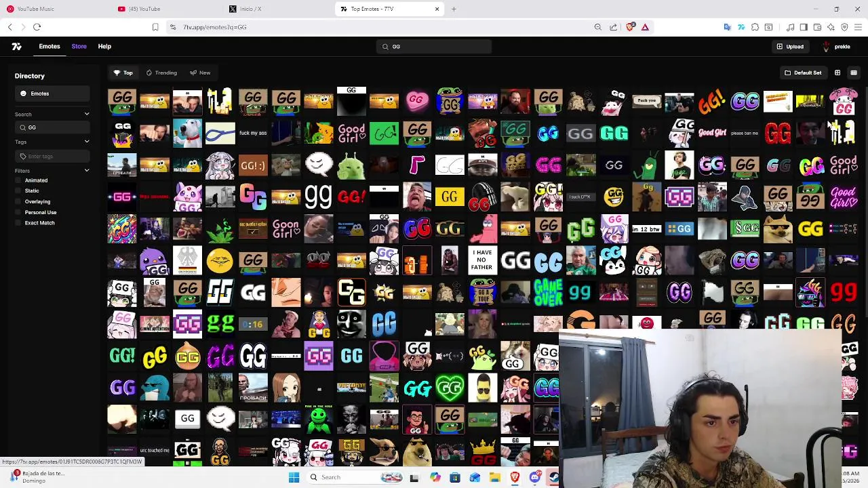This screenshot has width=868, height=488.
Task: Open a new browser tab
Action: (x=454, y=9)
